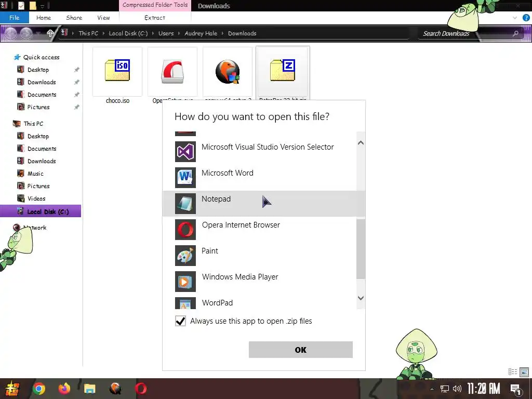Expand the ribbon chevron
This screenshot has height=399, width=532.
[515, 18]
